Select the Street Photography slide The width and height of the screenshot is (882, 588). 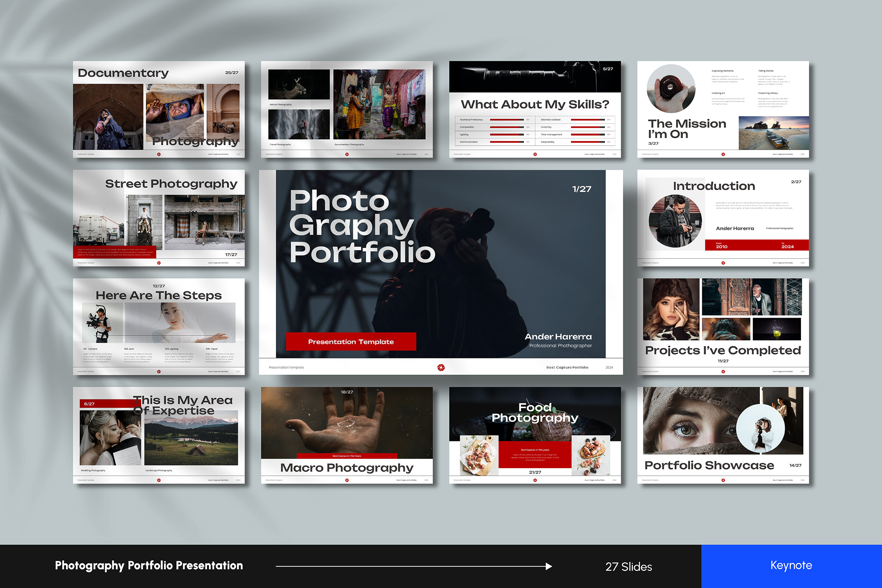[x=159, y=218]
